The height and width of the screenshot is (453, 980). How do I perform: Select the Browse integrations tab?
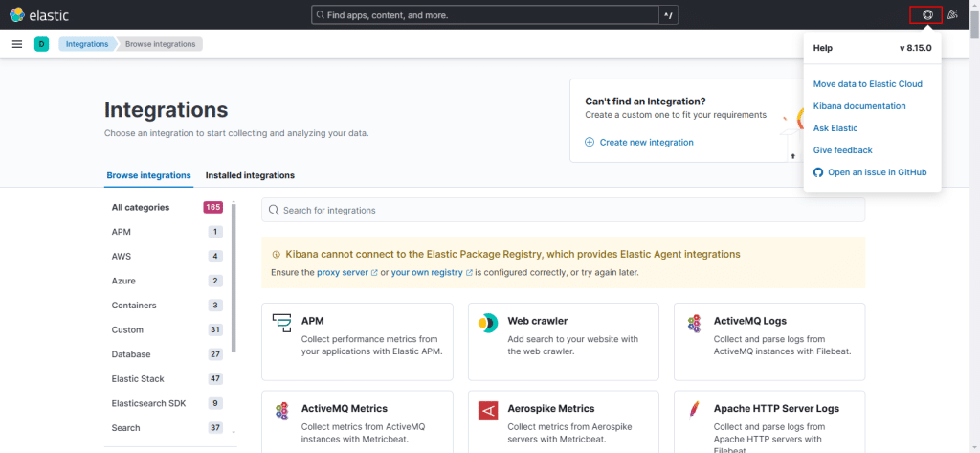(x=148, y=175)
